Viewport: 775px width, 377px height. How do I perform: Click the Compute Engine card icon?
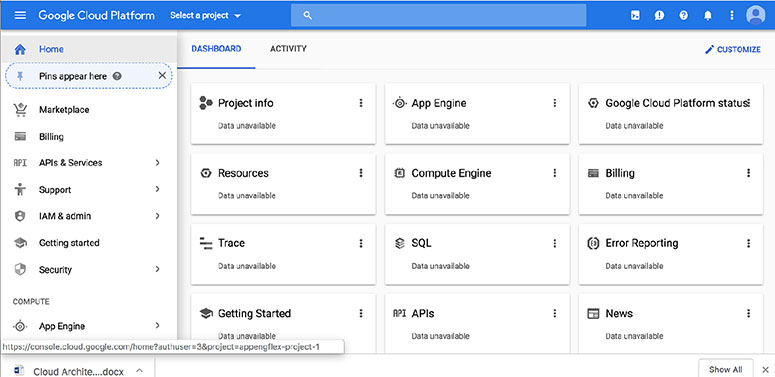[x=399, y=173]
